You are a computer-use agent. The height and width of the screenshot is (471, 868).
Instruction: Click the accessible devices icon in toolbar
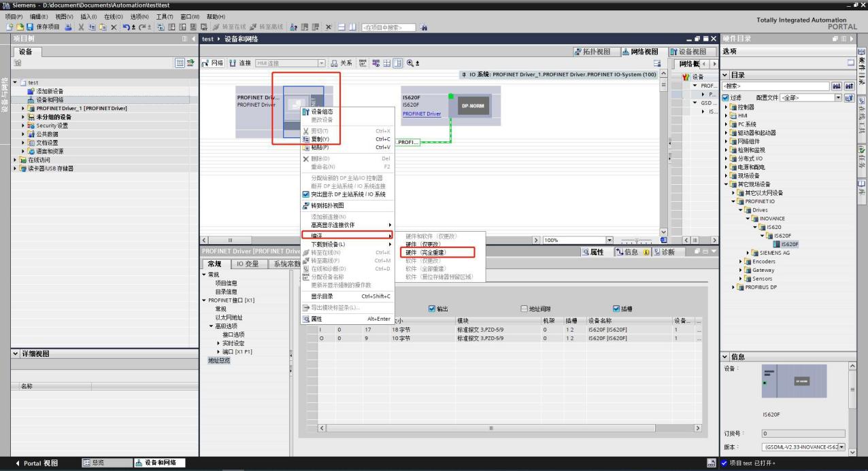(x=294, y=27)
